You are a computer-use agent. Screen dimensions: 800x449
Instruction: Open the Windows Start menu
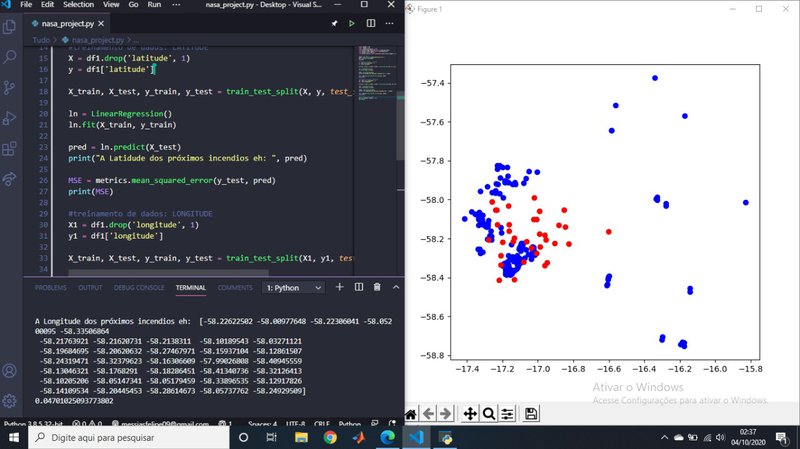pos(14,437)
